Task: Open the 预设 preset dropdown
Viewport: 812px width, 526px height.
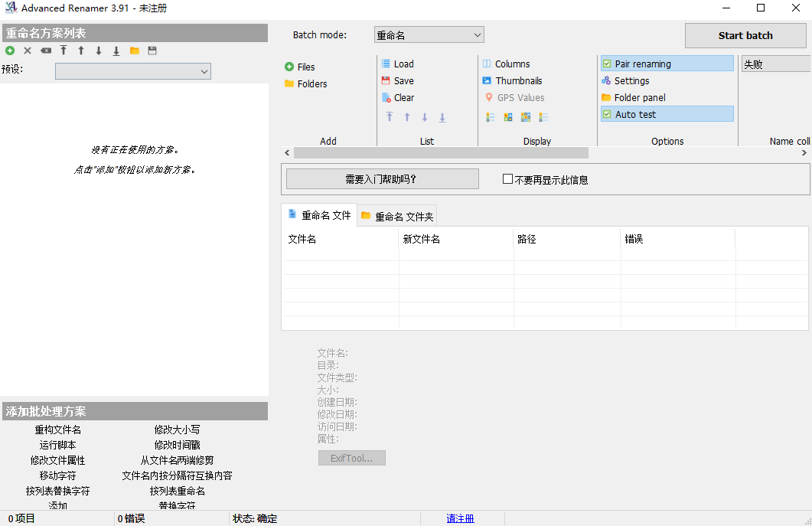Action: [x=132, y=71]
